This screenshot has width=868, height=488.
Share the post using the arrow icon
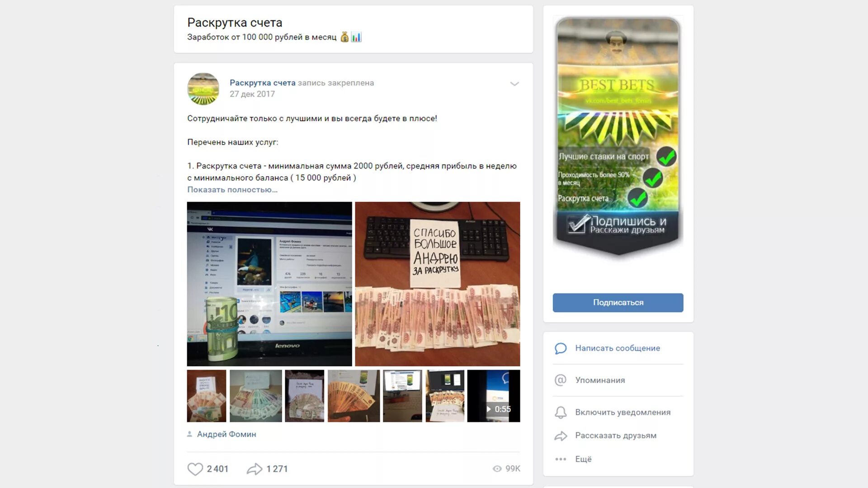pyautogui.click(x=255, y=469)
